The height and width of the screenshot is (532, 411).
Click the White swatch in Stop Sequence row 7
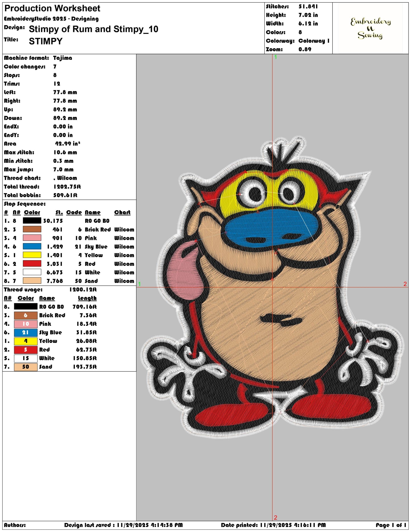(32, 272)
